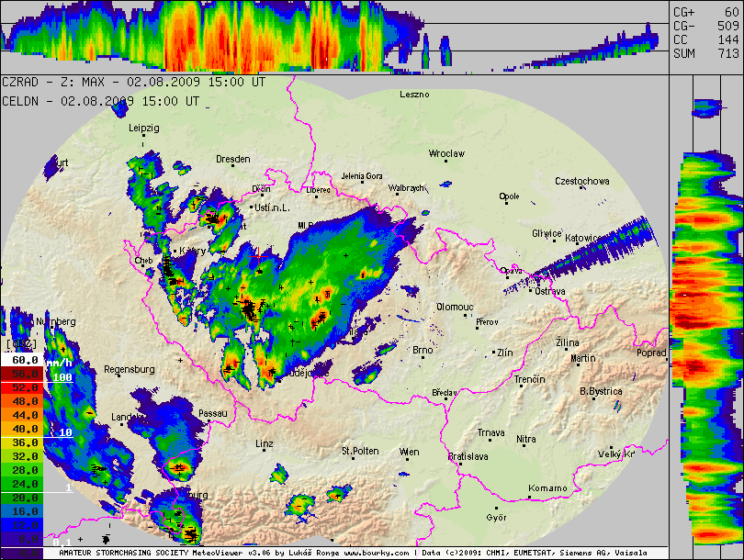
Task: Click the 28.0 dBZ legend swatch
Action: (x=22, y=470)
